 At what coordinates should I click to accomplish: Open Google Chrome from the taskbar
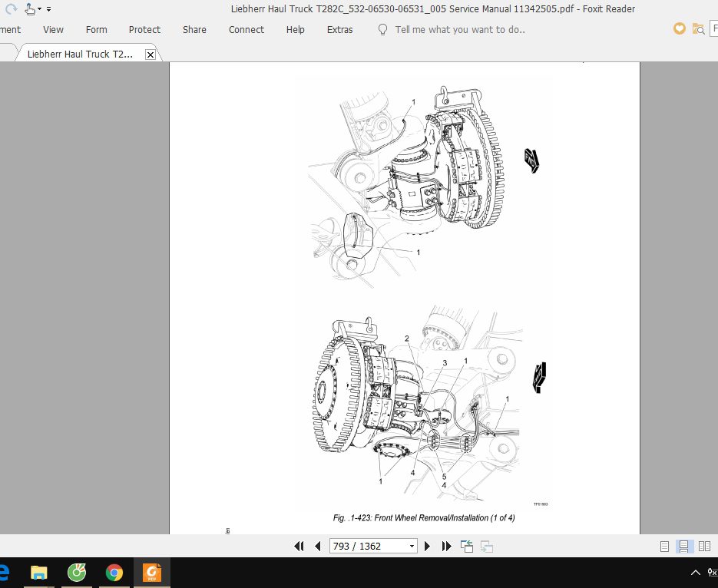click(114, 573)
